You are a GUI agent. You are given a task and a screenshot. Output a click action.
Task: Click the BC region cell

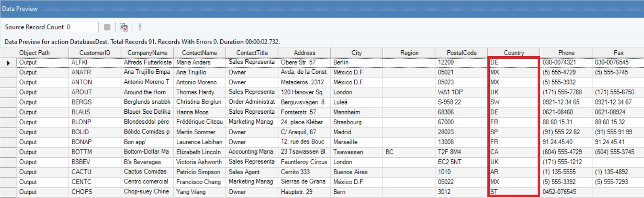coord(408,152)
